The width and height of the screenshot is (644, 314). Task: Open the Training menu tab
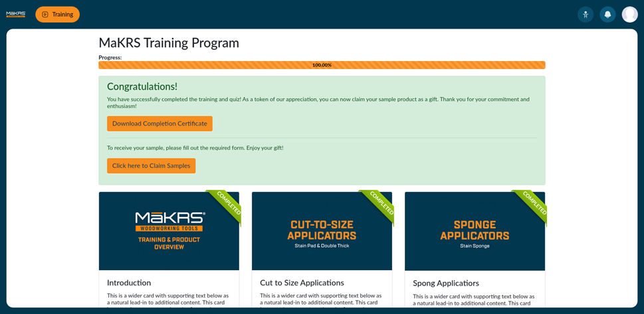tap(58, 15)
